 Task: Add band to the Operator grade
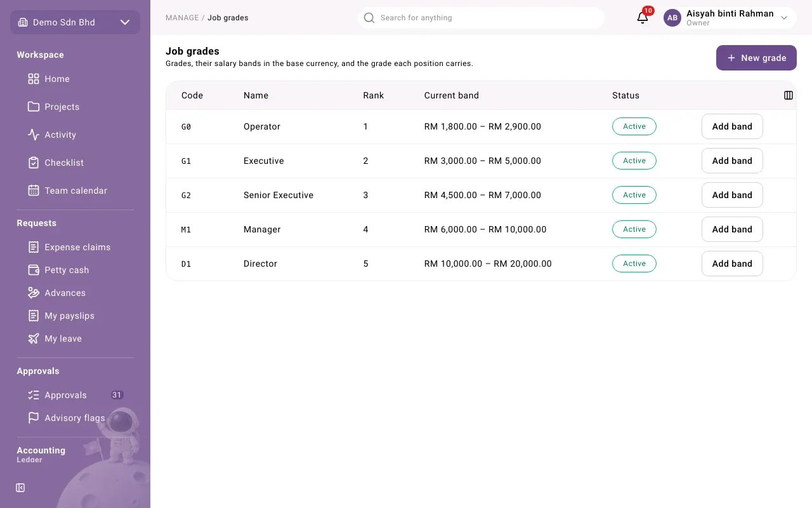732,126
